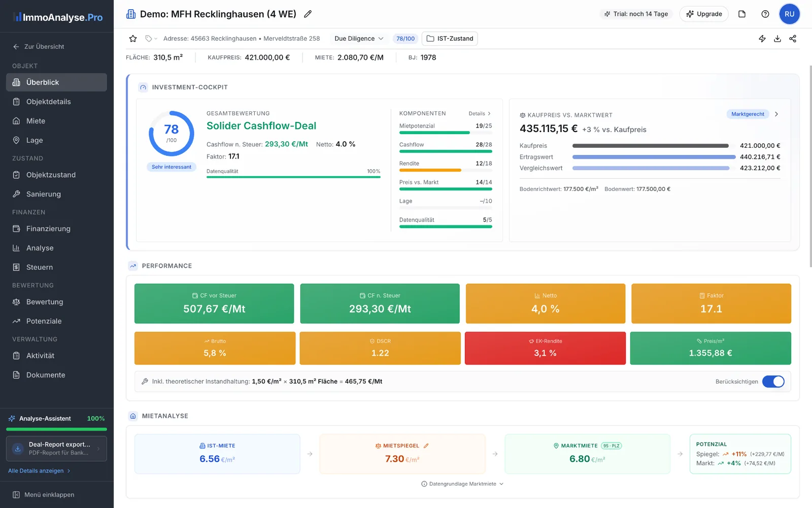Expand Datengrundlage Marktmiete
This screenshot has height=508, width=812.
pos(462,484)
